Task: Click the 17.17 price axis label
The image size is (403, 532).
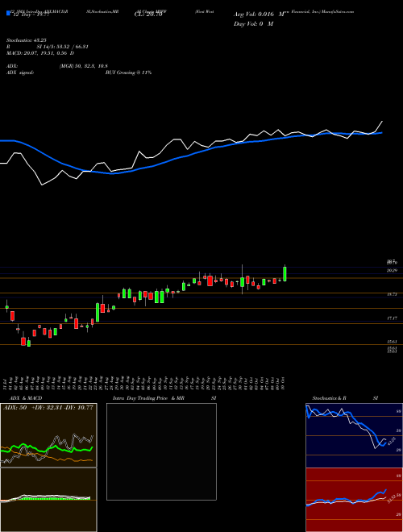Action: pos(393,318)
